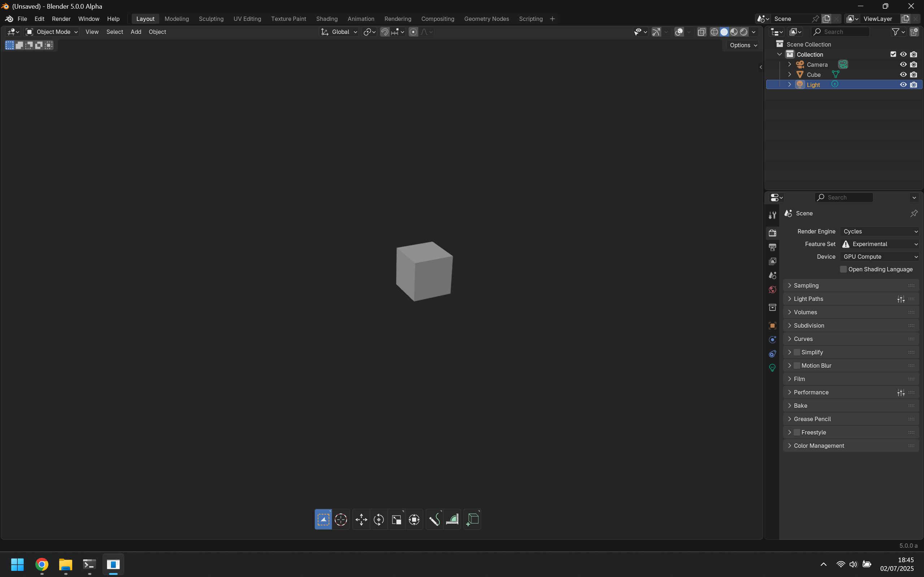
Task: Enable the Freestyle checkbox
Action: (797, 432)
